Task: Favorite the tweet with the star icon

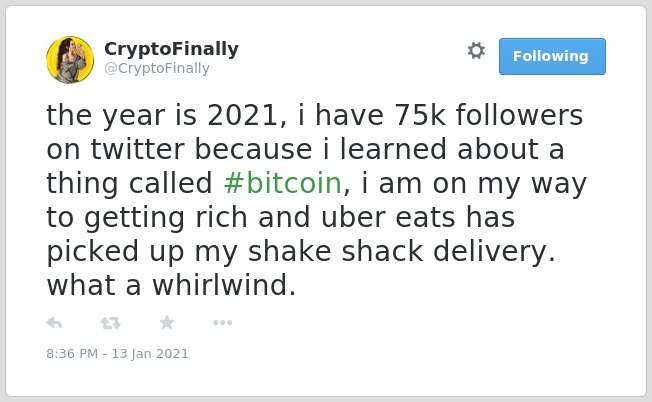Action: pos(167,322)
